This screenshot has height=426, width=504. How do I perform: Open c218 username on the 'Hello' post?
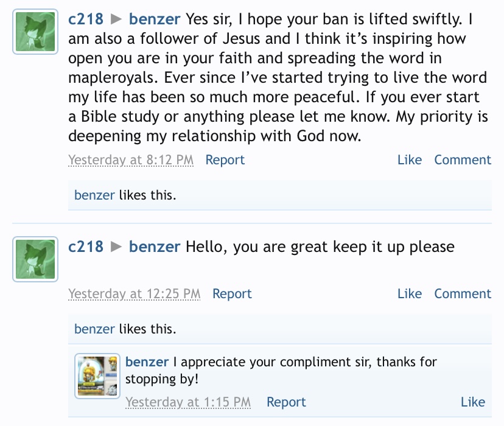point(86,247)
